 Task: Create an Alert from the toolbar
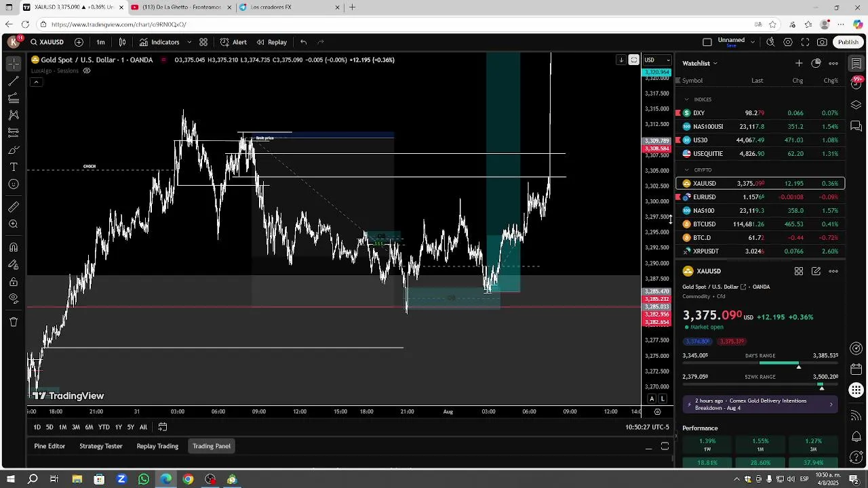coord(234,42)
